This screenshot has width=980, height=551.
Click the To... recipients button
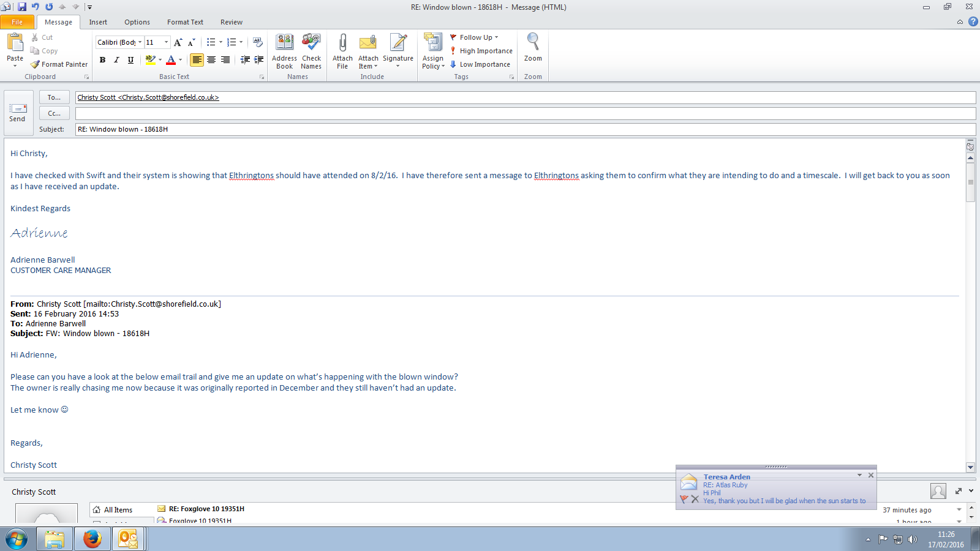(54, 97)
